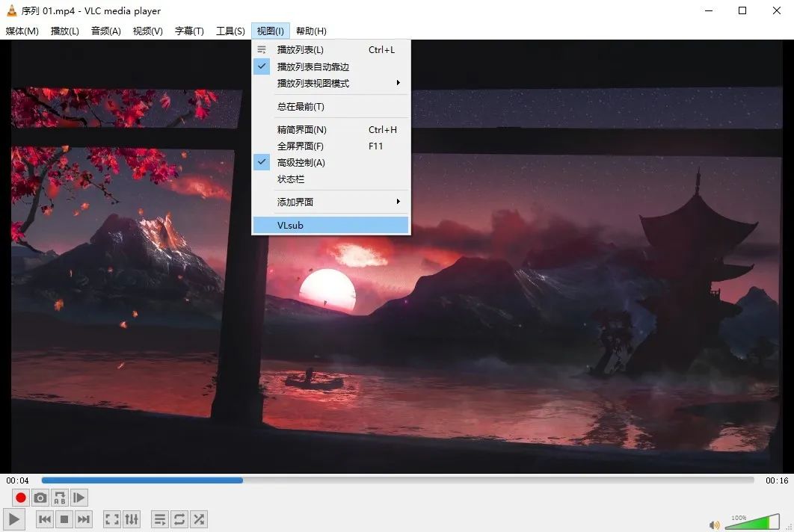Click the video seek progress bar
This screenshot has width=794, height=532.
point(398,480)
